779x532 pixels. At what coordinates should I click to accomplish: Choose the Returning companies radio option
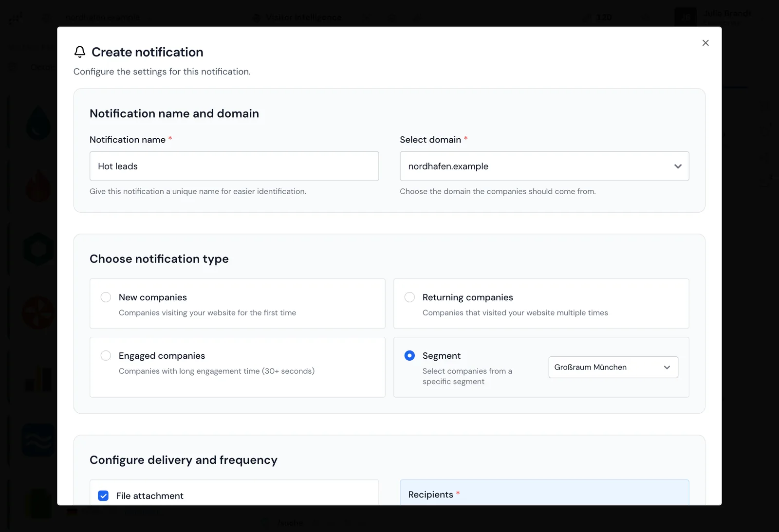(410, 297)
